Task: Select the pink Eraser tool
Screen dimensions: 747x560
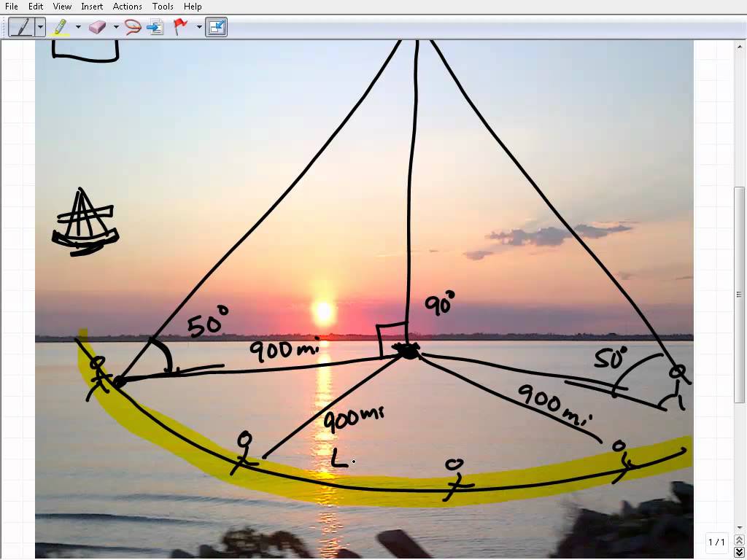Action: (x=97, y=27)
